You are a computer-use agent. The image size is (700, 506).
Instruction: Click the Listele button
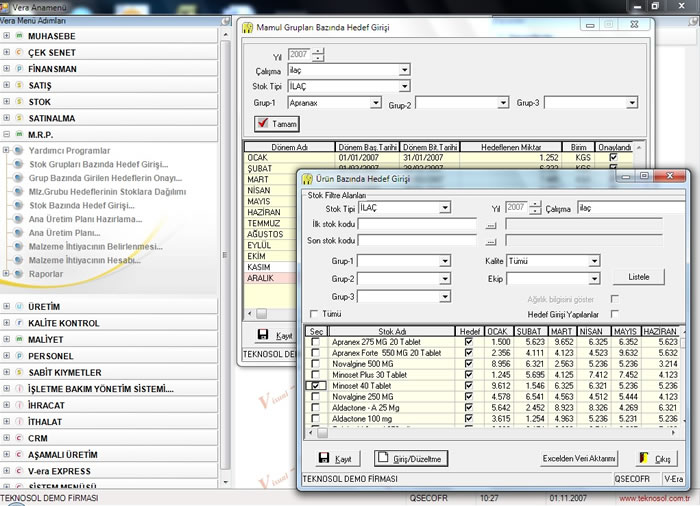(638, 277)
